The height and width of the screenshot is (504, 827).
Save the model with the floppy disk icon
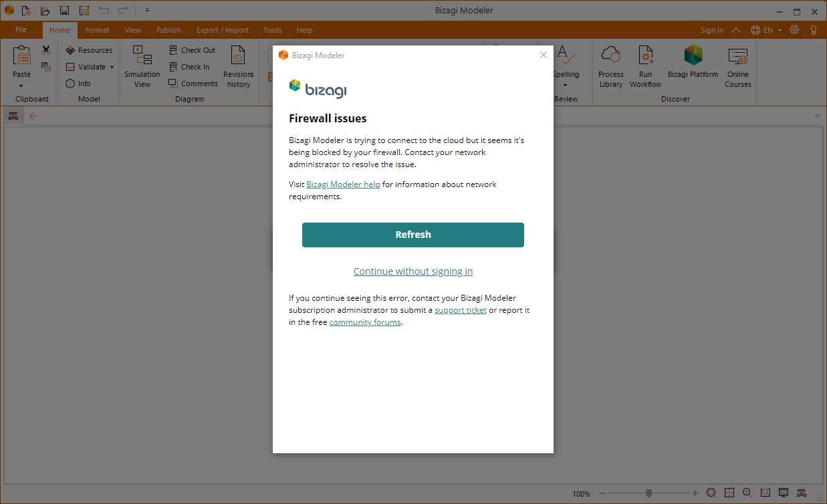(x=64, y=11)
